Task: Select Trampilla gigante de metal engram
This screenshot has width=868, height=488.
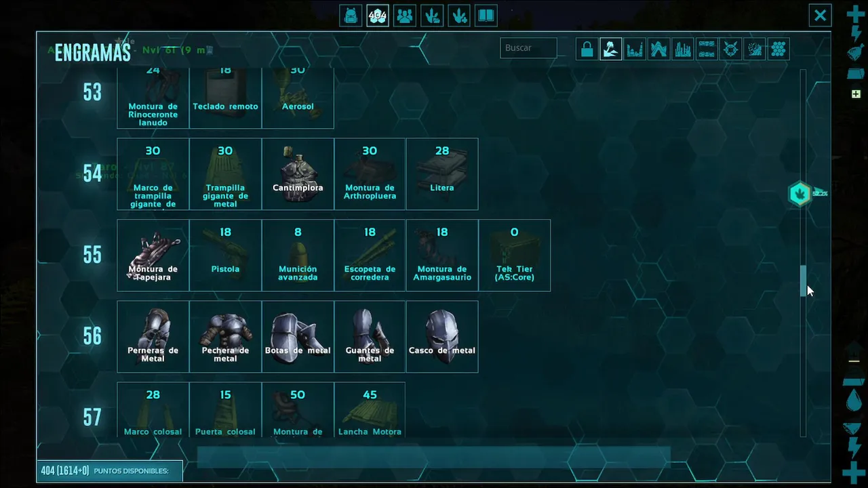Action: [x=225, y=174]
